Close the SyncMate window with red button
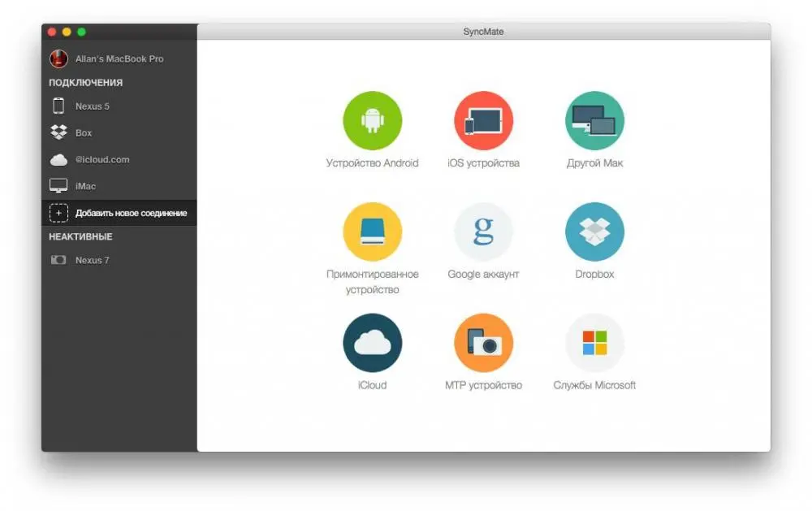This screenshot has width=812, height=511. pyautogui.click(x=52, y=32)
